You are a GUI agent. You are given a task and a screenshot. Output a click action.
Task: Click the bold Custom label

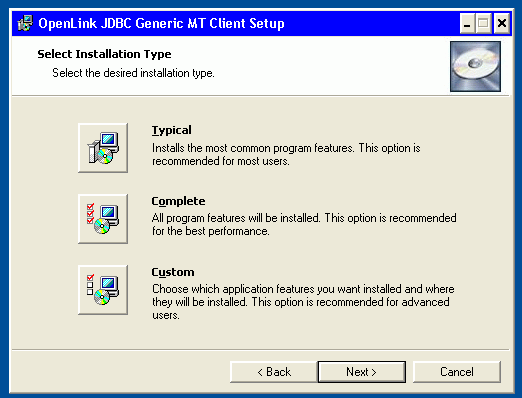point(173,272)
